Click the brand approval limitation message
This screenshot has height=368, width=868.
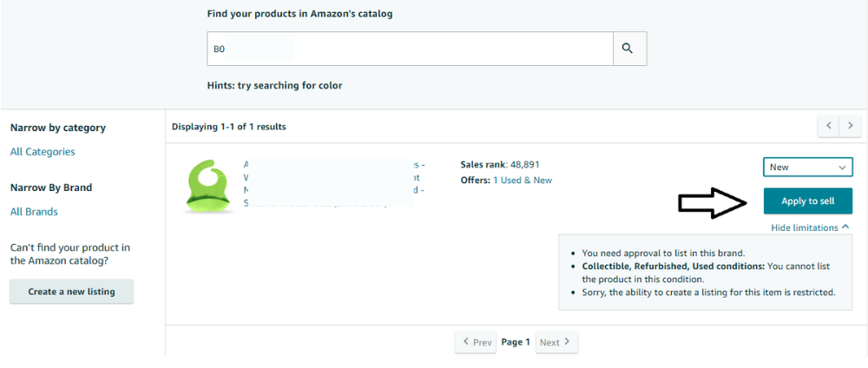pos(663,253)
